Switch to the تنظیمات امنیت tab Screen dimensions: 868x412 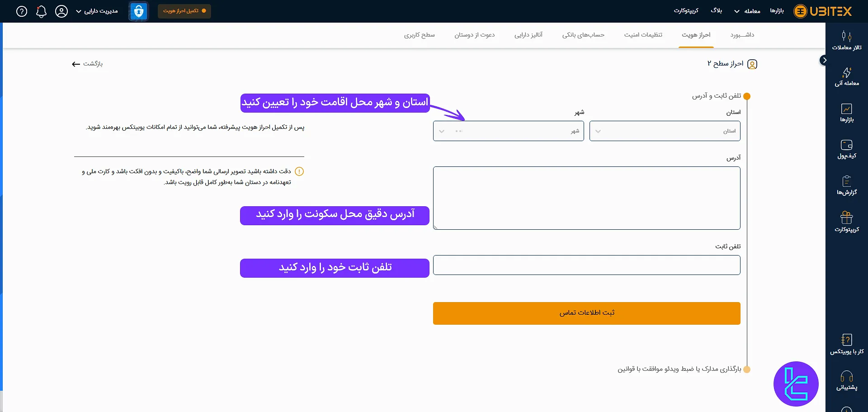(643, 35)
